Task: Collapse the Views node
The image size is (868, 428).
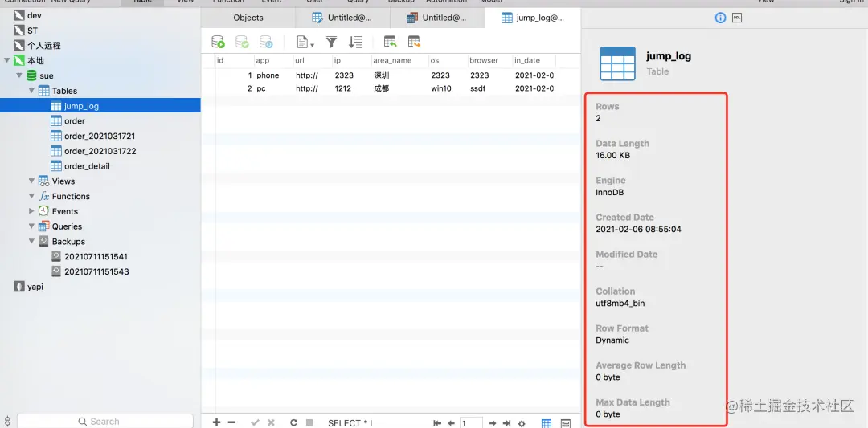Action: [31, 181]
